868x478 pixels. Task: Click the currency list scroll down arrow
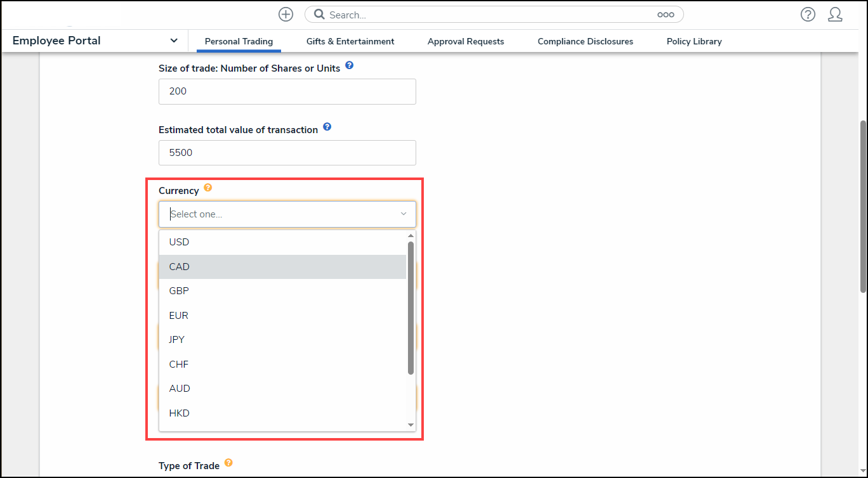[411, 425]
